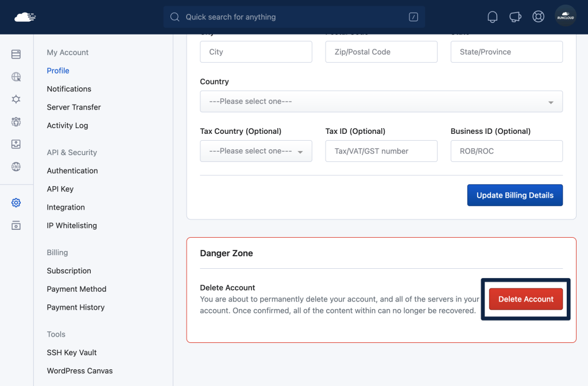Click the announcements megaphone icon
588x386 pixels.
(515, 17)
